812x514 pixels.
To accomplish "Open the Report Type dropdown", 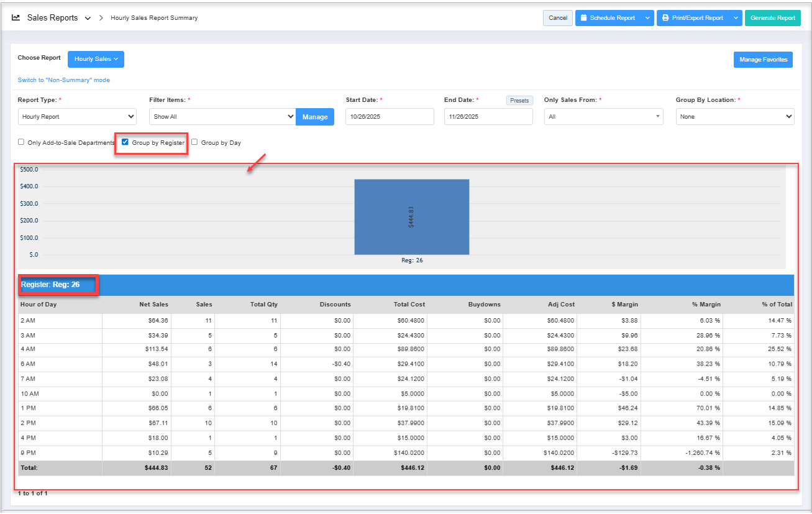I will coord(77,117).
